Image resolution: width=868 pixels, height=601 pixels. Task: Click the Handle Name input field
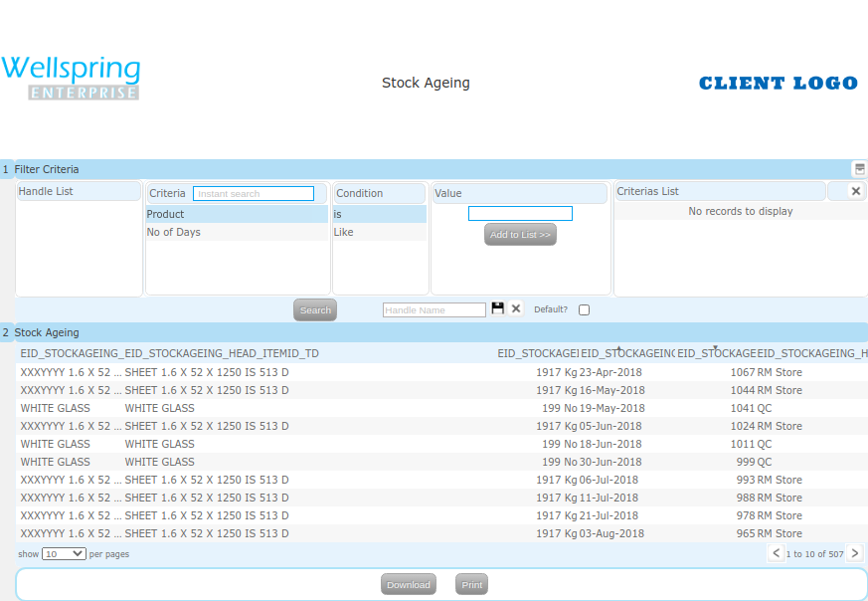pyautogui.click(x=434, y=310)
